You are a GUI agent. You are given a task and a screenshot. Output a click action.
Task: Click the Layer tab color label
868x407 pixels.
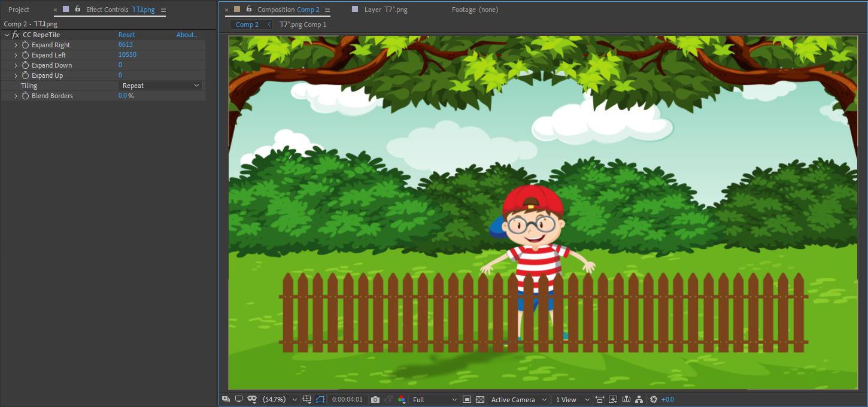coord(355,9)
